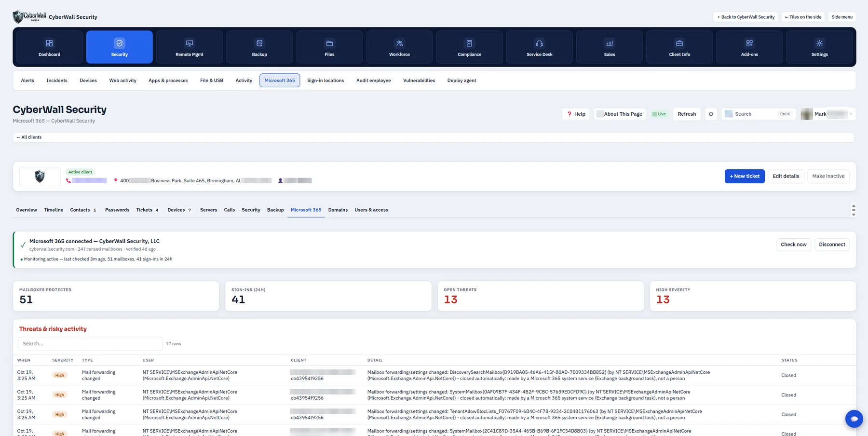The width and height of the screenshot is (868, 436).
Task: Click the CyberWall shield logo in header
Action: 29,16
